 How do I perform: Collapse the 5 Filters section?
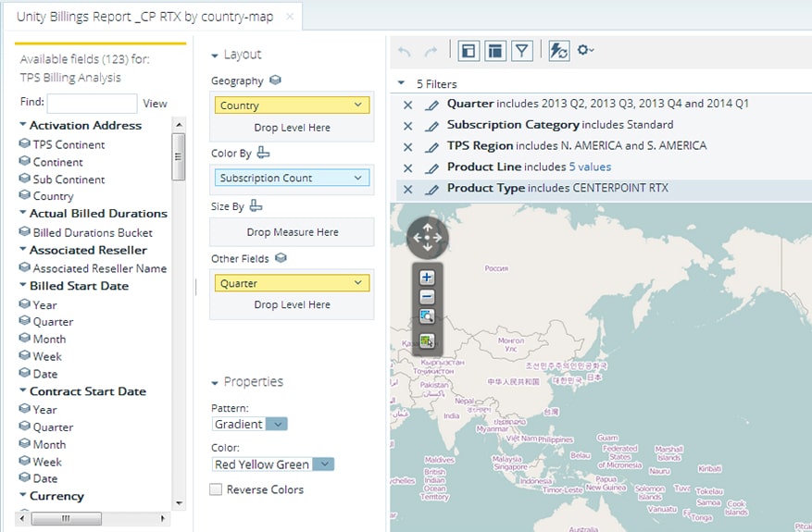click(401, 82)
